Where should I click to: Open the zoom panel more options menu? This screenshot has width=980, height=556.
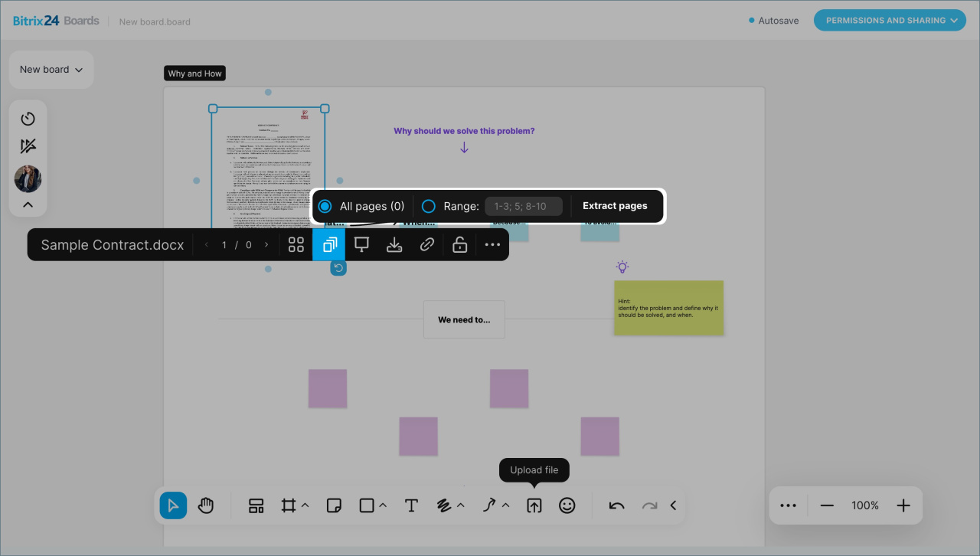(x=789, y=505)
